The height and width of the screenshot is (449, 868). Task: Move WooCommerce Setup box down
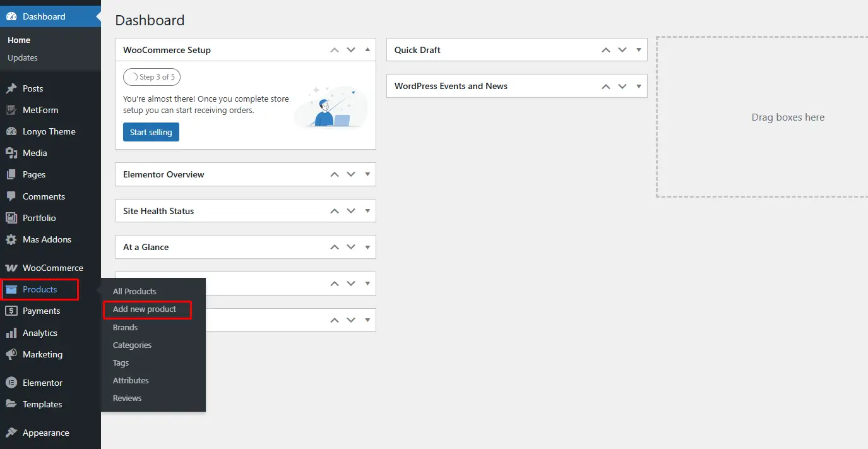coord(351,50)
